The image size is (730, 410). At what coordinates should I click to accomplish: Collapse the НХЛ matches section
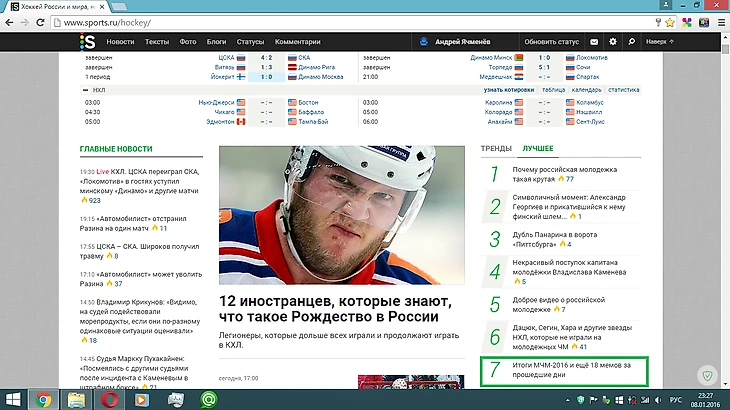click(x=85, y=90)
